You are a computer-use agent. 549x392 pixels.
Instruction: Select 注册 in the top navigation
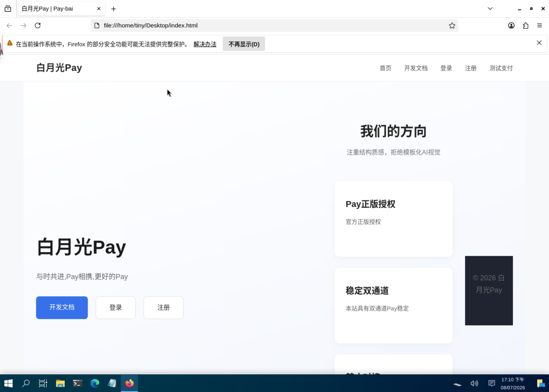tap(471, 68)
